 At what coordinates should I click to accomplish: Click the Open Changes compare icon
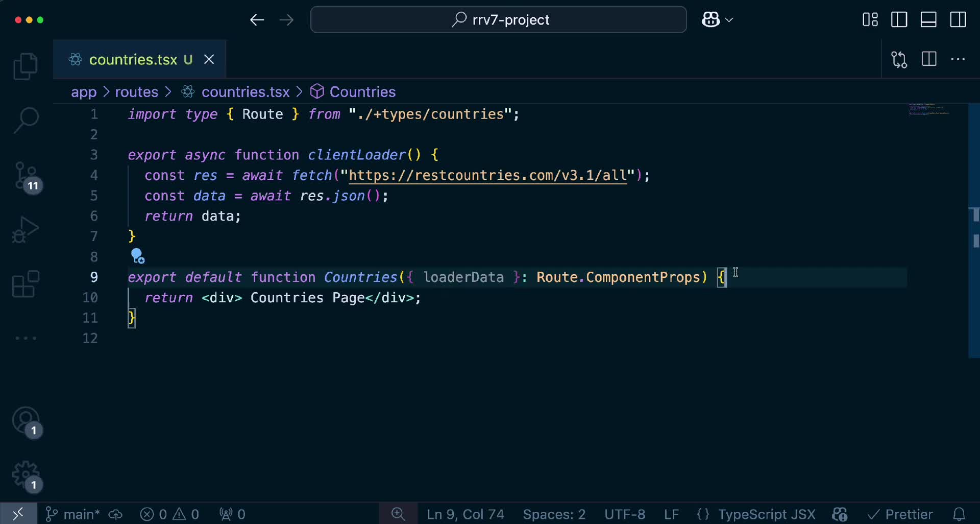[x=899, y=60]
